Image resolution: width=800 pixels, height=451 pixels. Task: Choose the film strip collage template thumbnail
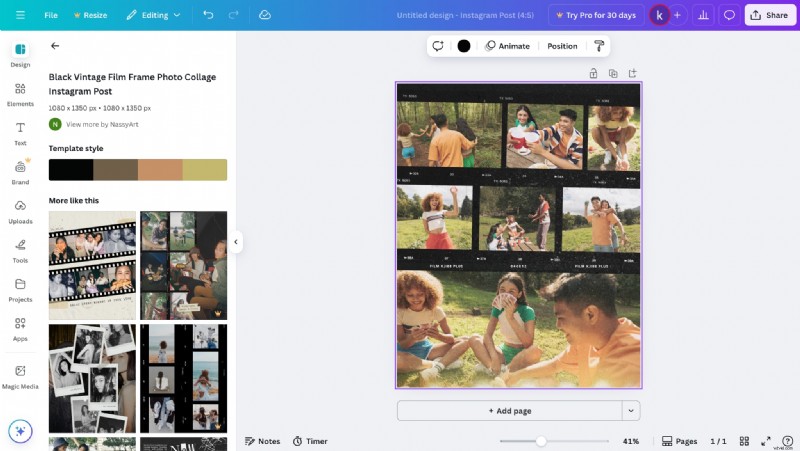point(92,265)
